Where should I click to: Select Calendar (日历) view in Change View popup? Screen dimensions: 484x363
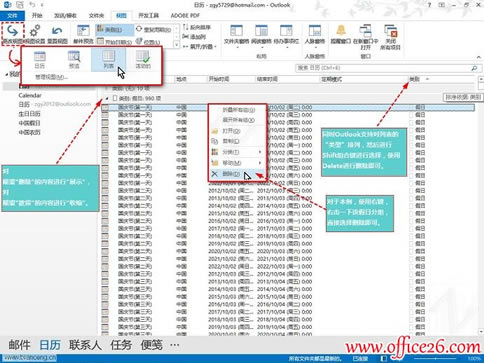[x=40, y=60]
